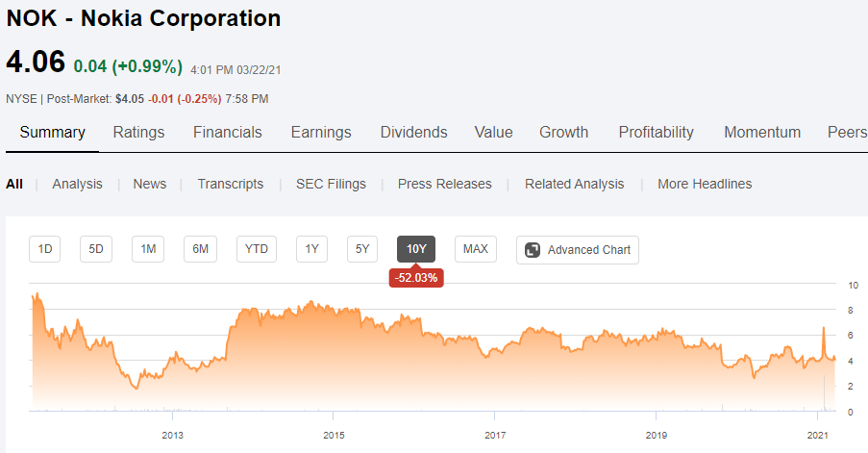Filter headlines by Analysis
Image resolution: width=868 pixels, height=453 pixels.
point(77,184)
